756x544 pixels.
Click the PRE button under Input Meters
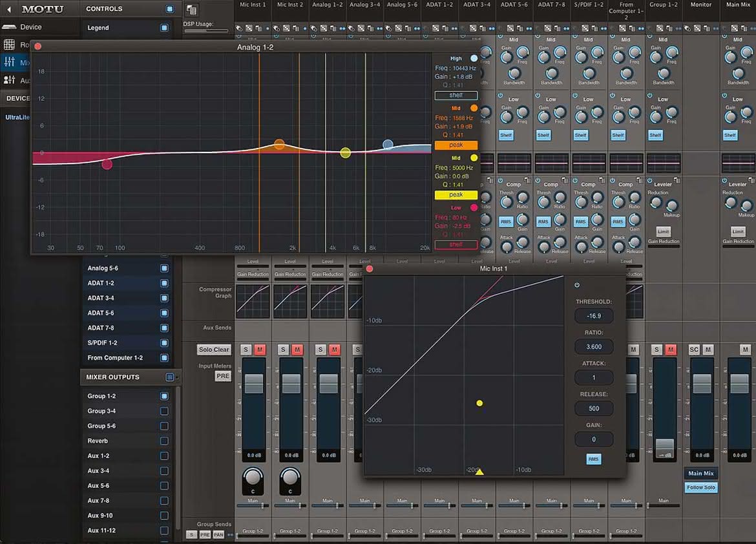click(223, 376)
